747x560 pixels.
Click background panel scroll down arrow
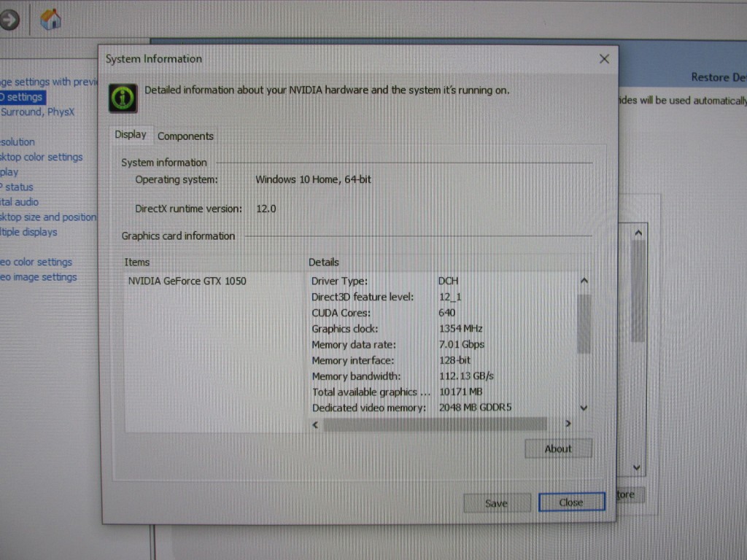[x=637, y=467]
